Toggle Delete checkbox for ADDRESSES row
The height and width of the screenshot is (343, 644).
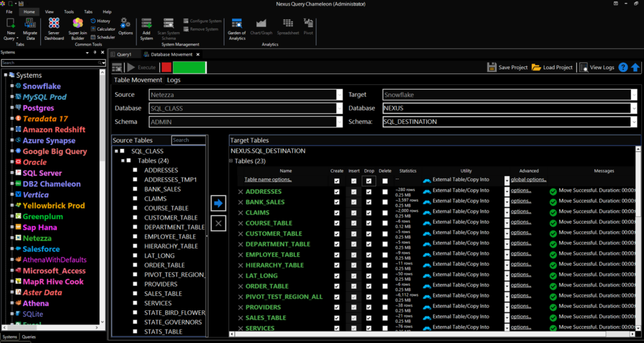click(385, 192)
